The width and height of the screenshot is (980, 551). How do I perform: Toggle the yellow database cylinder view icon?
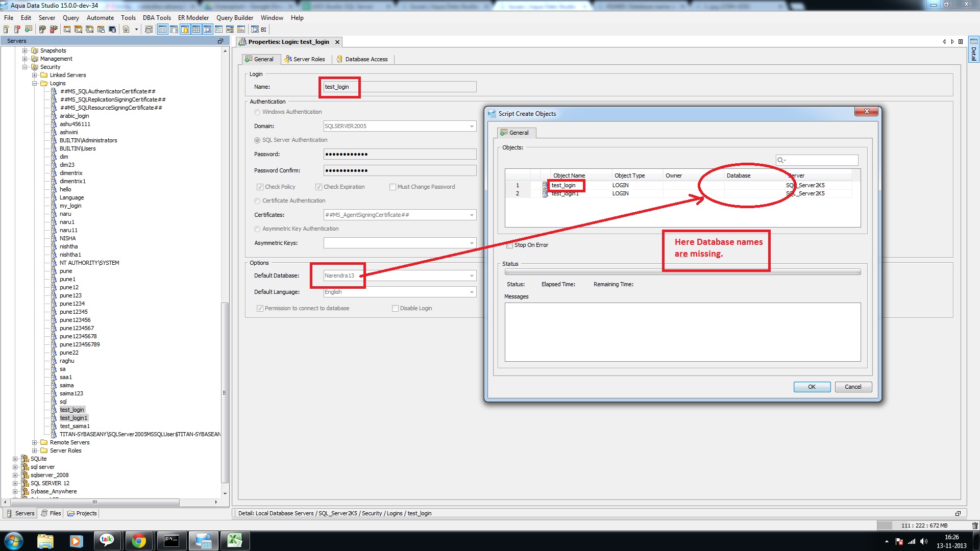coord(185,29)
